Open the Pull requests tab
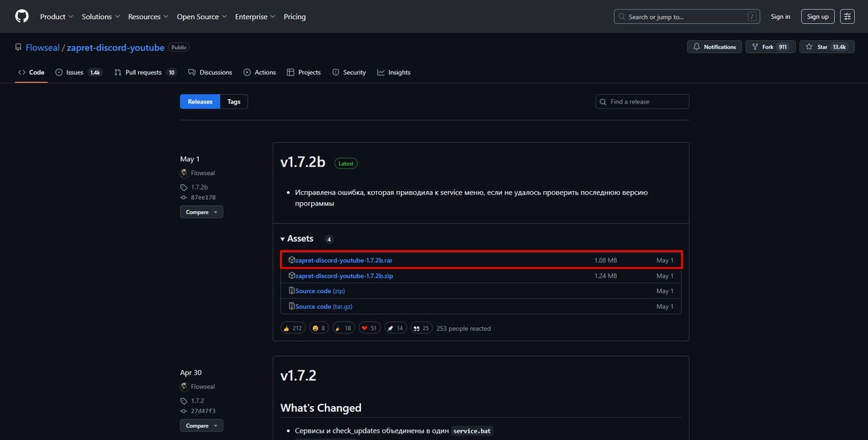The image size is (868, 440). tap(138, 72)
